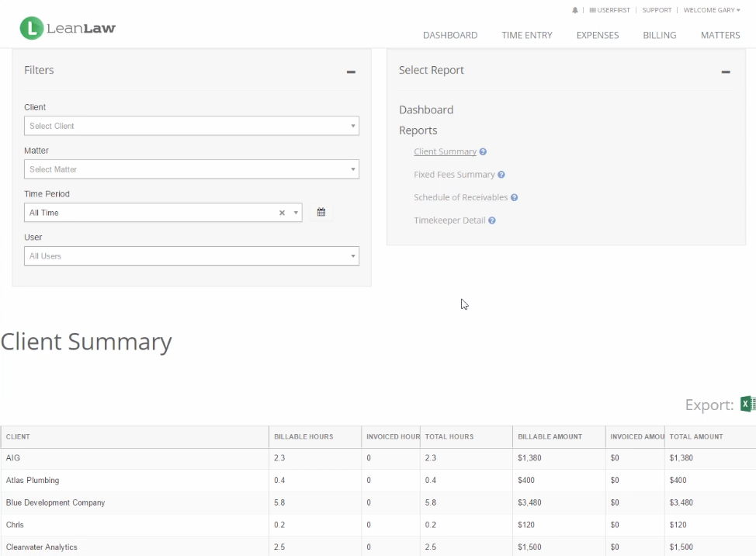Viewport: 756px width, 556px height.
Task: Open the Select Client dropdown
Action: point(191,126)
